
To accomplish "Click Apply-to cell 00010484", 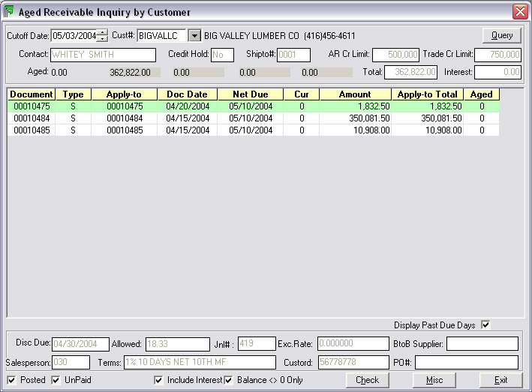I will (124, 118).
